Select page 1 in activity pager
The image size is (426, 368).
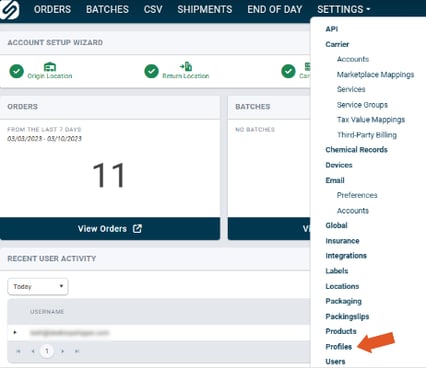47,351
